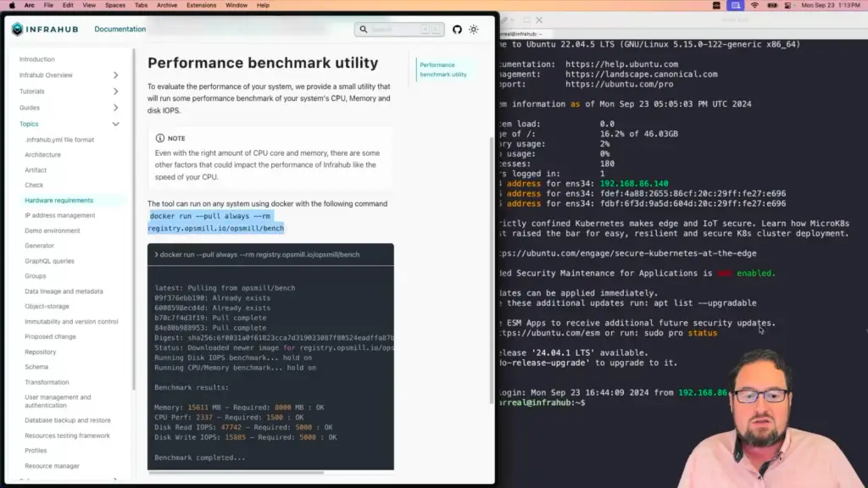868x488 pixels.
Task: Open the Architecture topic
Action: click(x=42, y=155)
